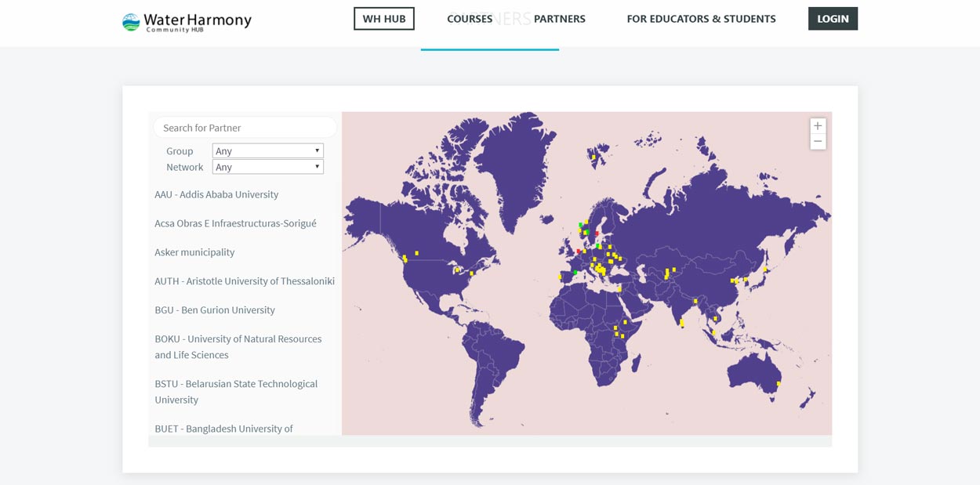Select AAU - Addis Ababa University
The image size is (980, 485).
(216, 194)
